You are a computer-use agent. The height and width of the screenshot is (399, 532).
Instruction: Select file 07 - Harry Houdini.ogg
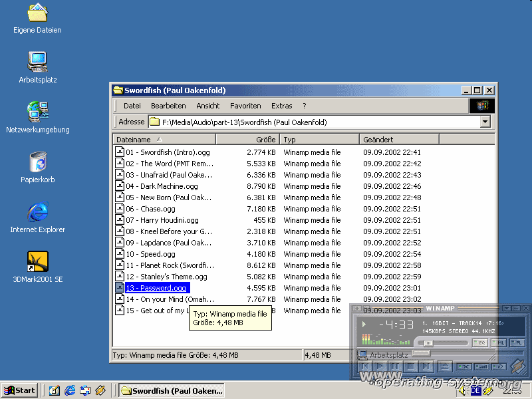(162, 220)
